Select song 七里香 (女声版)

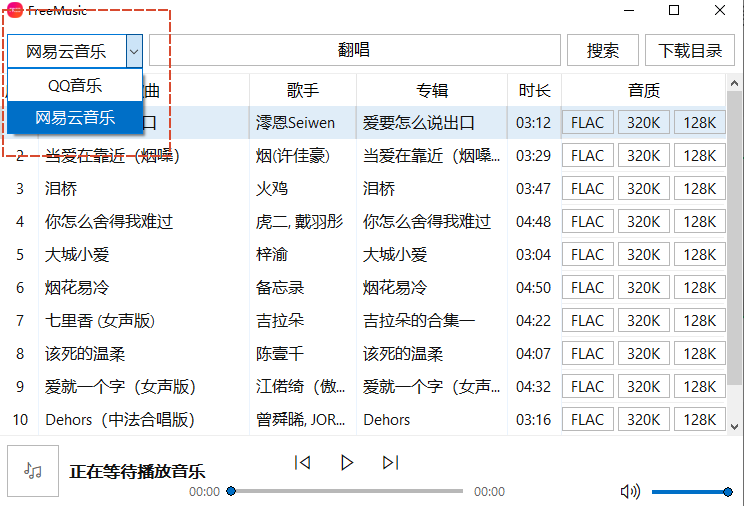coord(100,320)
